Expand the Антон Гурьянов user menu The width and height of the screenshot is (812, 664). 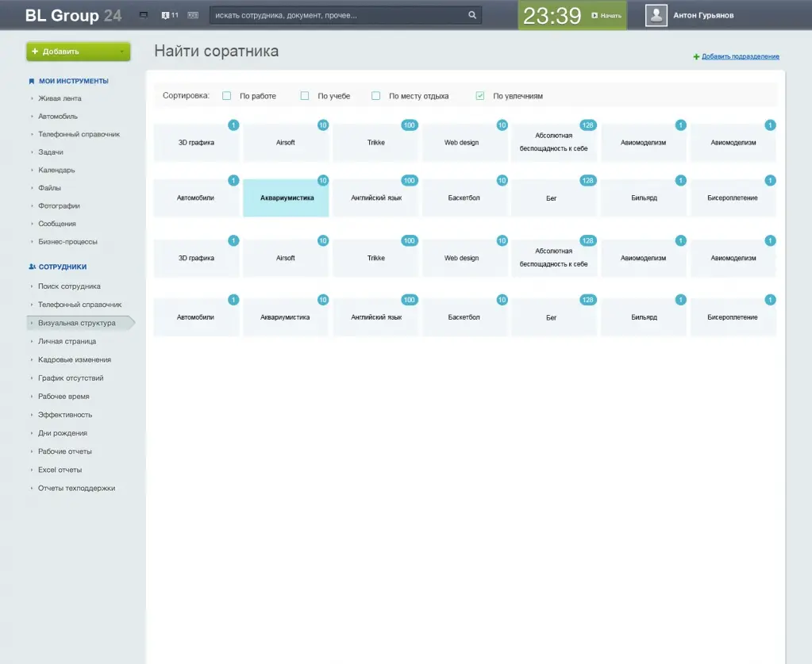(703, 15)
